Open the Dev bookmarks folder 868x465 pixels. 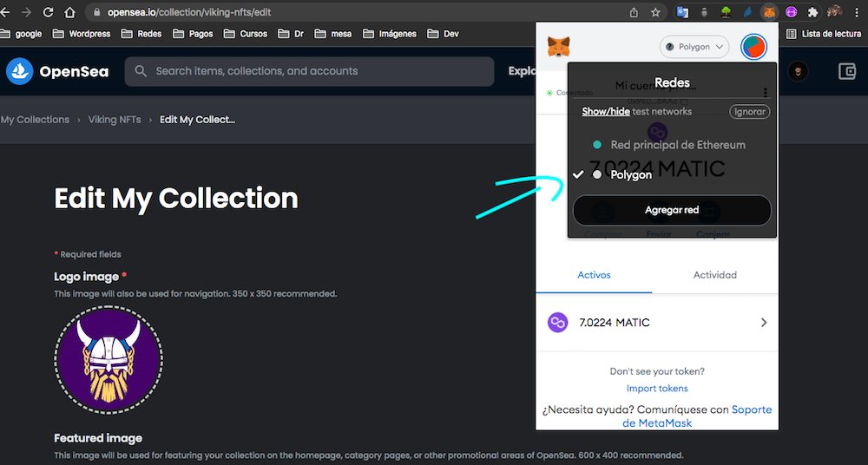[443, 34]
